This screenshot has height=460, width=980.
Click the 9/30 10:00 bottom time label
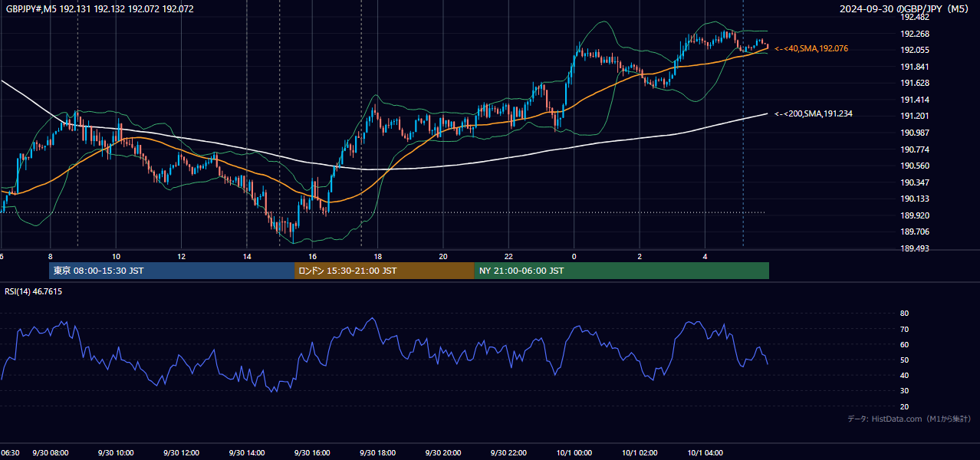tap(117, 452)
